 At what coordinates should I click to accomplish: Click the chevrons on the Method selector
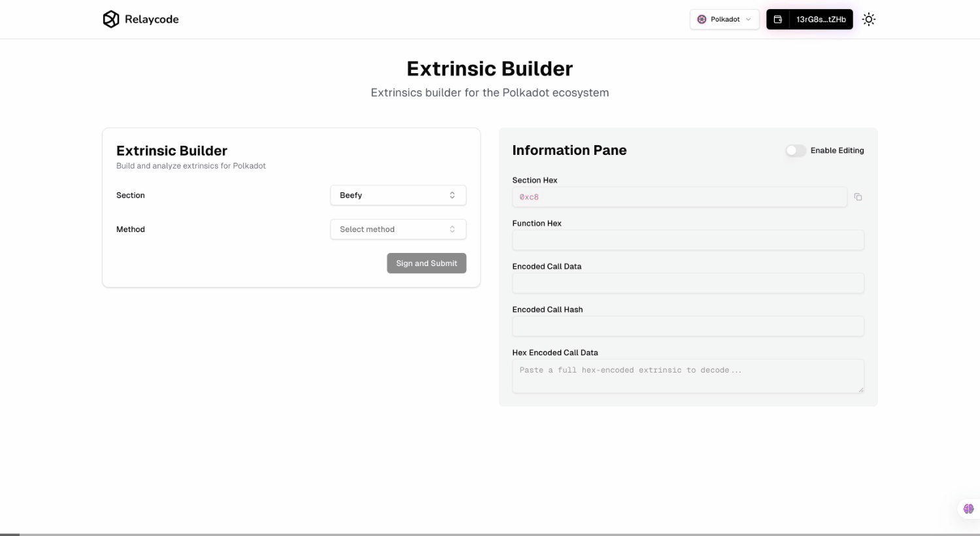pos(452,229)
